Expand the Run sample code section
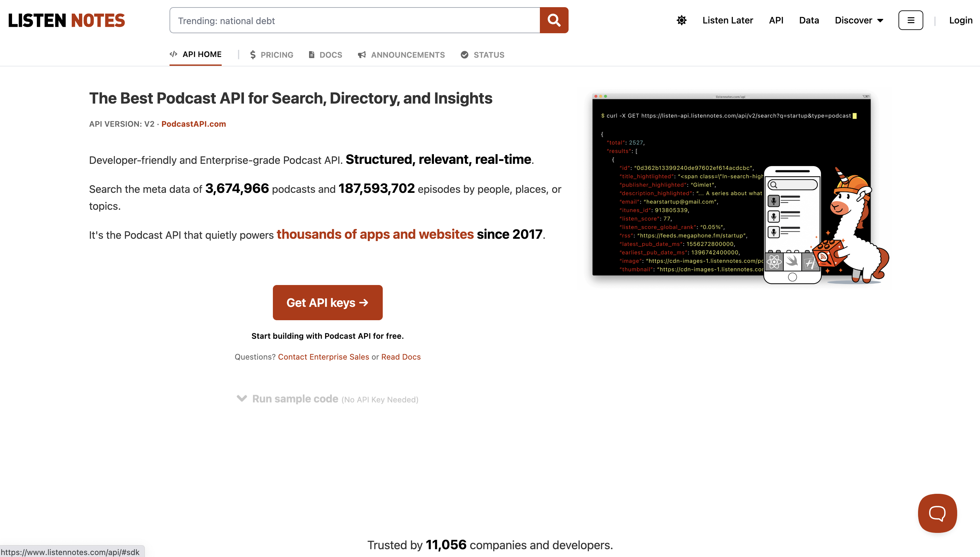Viewport: 980px width, 557px height. [295, 399]
